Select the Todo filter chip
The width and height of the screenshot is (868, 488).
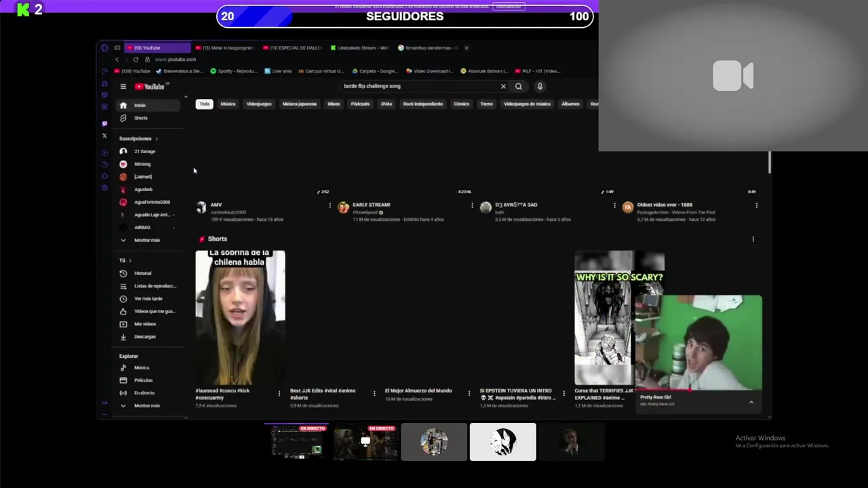pos(204,104)
